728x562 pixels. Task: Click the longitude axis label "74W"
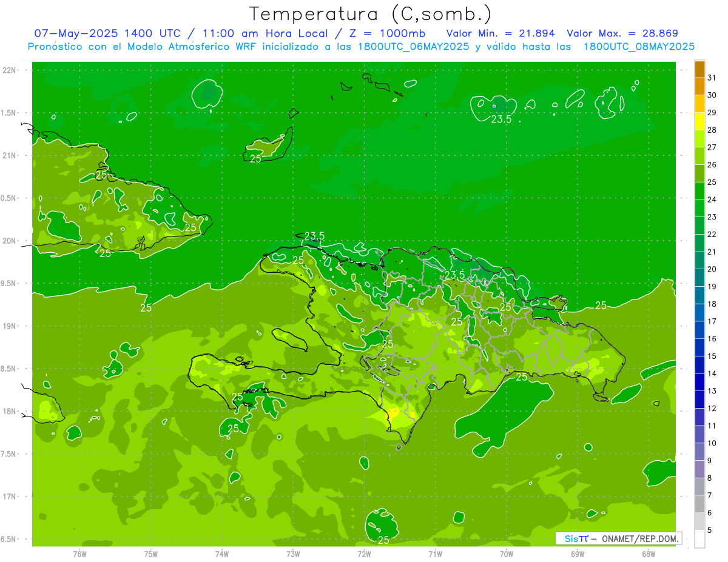tap(222, 554)
